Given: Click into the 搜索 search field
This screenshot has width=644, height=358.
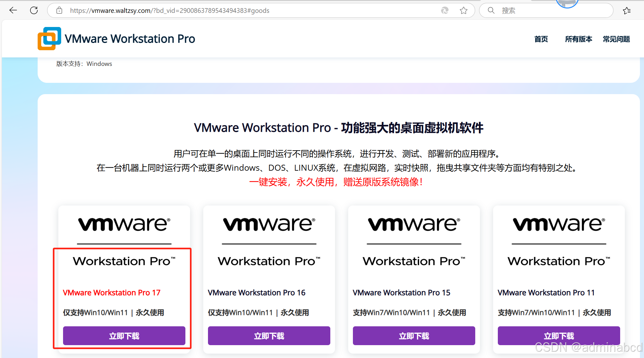Looking at the screenshot, I should (552, 10).
